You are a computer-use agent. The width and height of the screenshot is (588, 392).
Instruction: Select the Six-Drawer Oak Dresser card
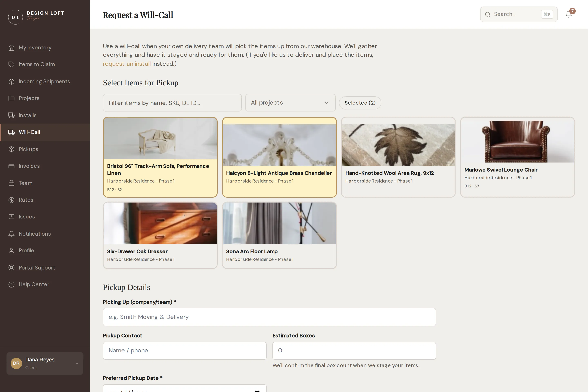pos(160,235)
